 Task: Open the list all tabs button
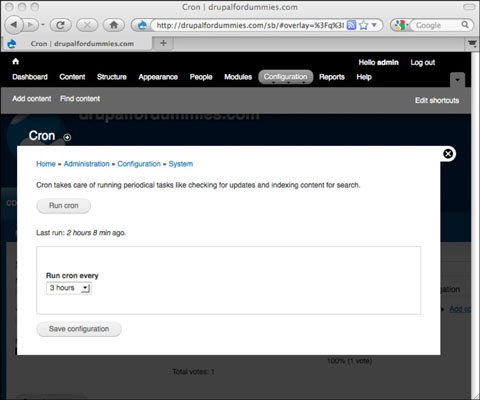click(x=472, y=44)
